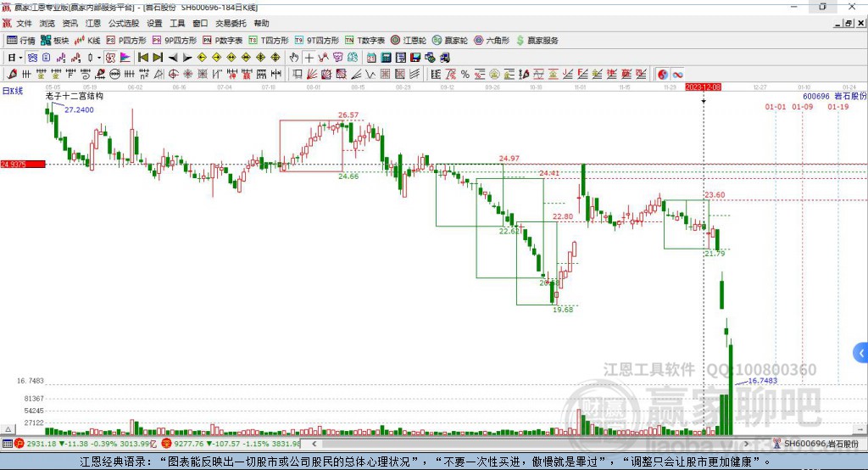Screen dimensions: 868x470
Task: Open the 9P四方形 tool
Action: coord(175,41)
